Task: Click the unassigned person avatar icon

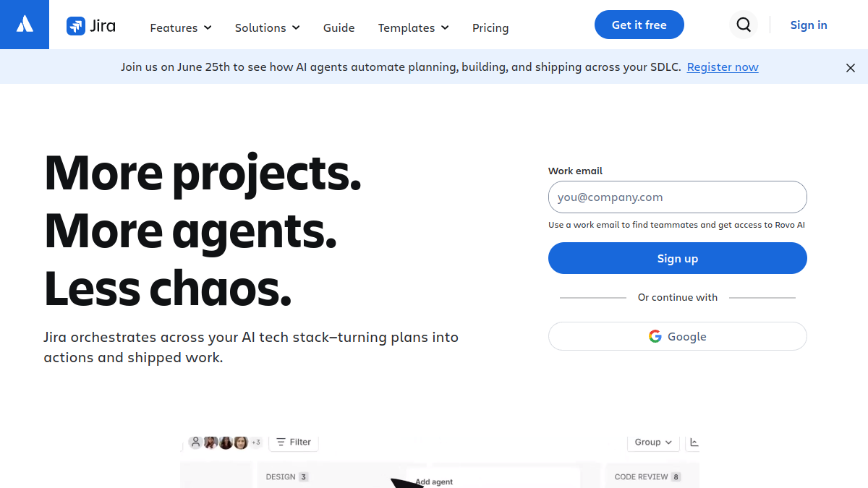Action: tap(195, 442)
